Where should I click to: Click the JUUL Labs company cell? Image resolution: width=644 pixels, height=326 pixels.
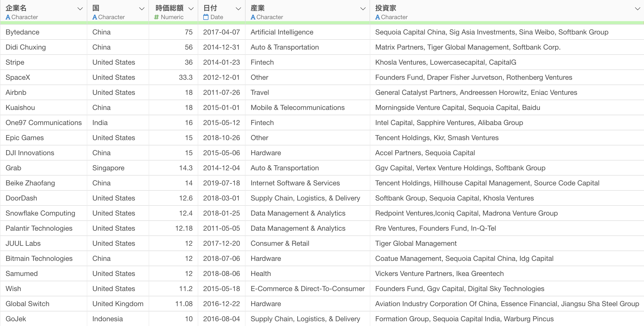(44, 243)
